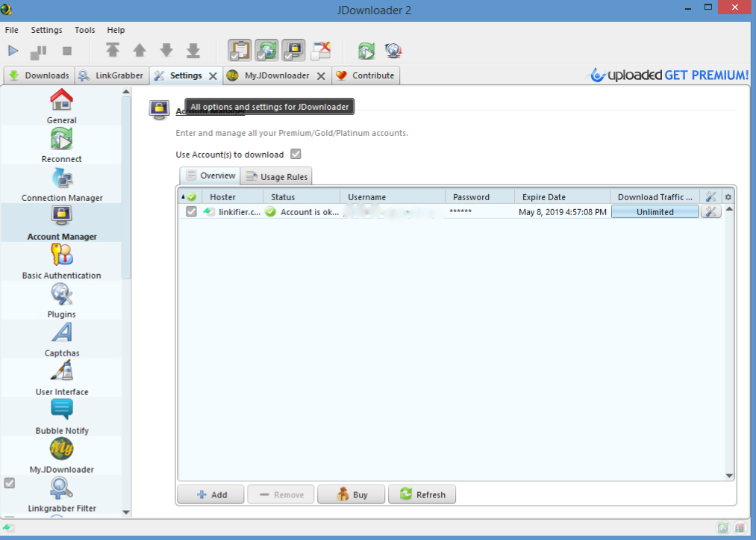
Task: Toggle the Linkgrabber Filter checkbox
Action: (x=9, y=483)
